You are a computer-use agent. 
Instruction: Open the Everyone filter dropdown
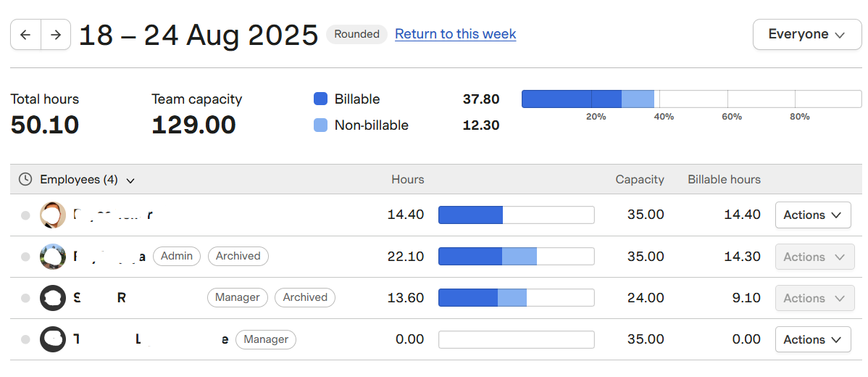806,35
